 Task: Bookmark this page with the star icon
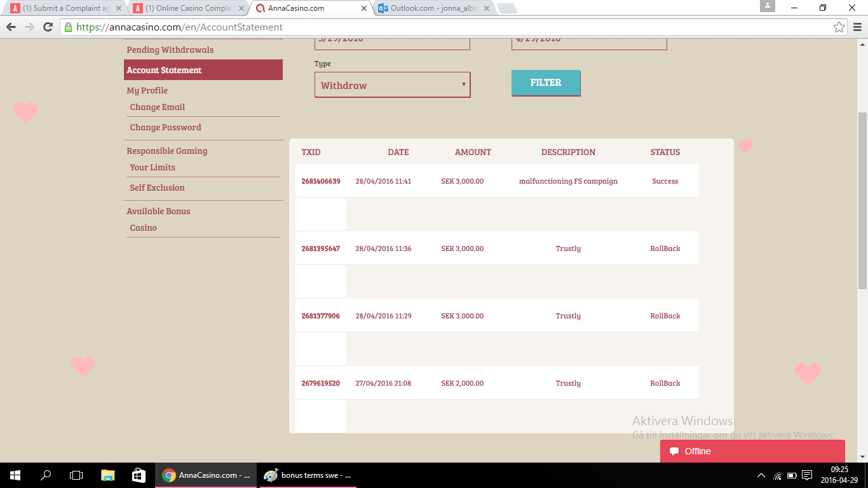tap(839, 27)
